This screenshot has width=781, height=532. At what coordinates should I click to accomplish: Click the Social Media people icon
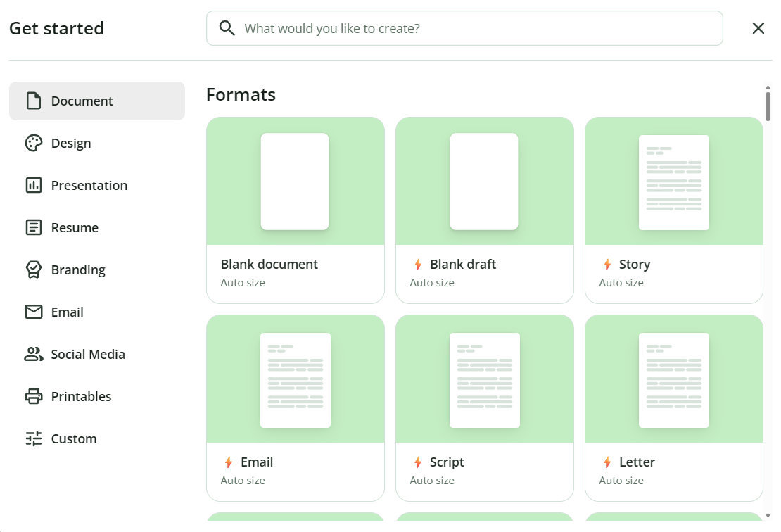pos(33,354)
